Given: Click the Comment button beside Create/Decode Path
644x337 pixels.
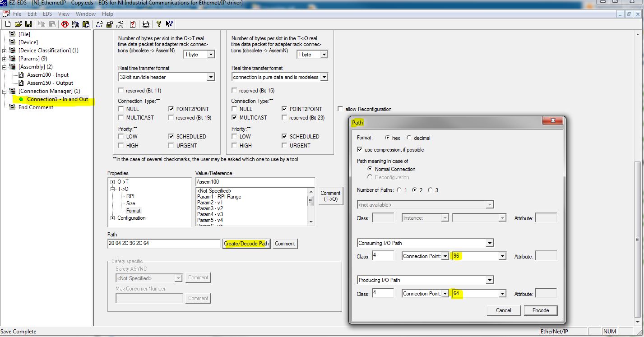Looking at the screenshot, I should pos(285,244).
